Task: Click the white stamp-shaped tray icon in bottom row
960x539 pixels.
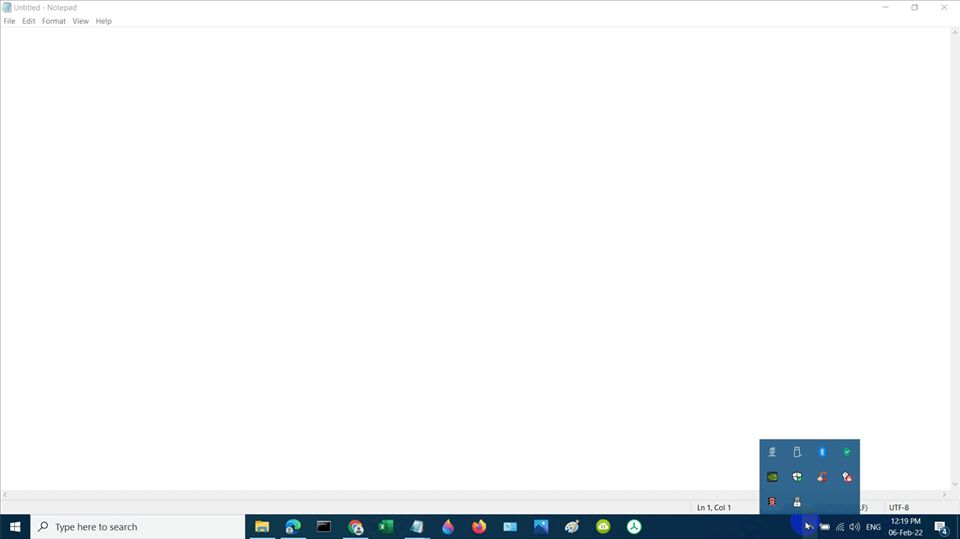Action: [797, 502]
